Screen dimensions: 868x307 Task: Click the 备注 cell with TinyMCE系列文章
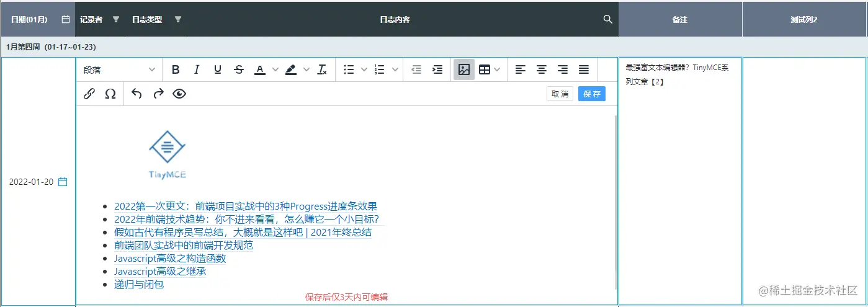pos(680,181)
